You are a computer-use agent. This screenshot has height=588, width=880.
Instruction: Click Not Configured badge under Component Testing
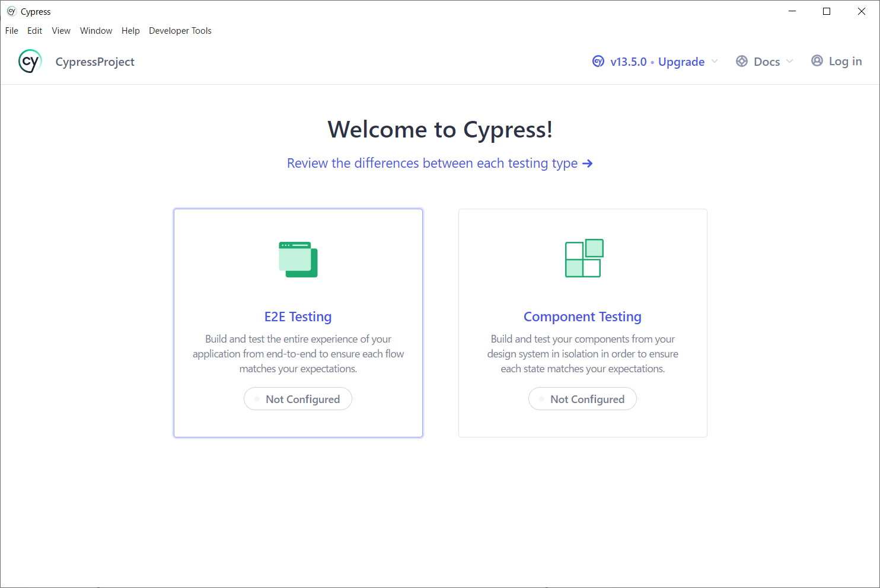(582, 399)
